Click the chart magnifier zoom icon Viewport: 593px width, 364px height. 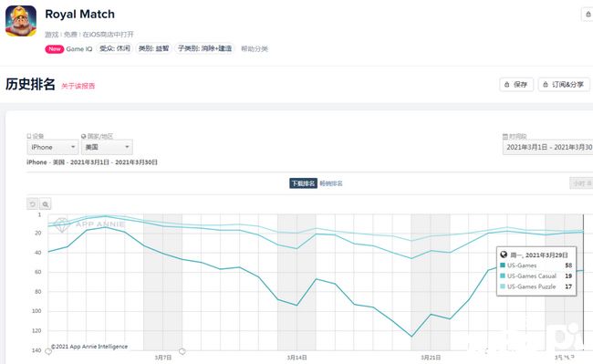tap(46, 204)
